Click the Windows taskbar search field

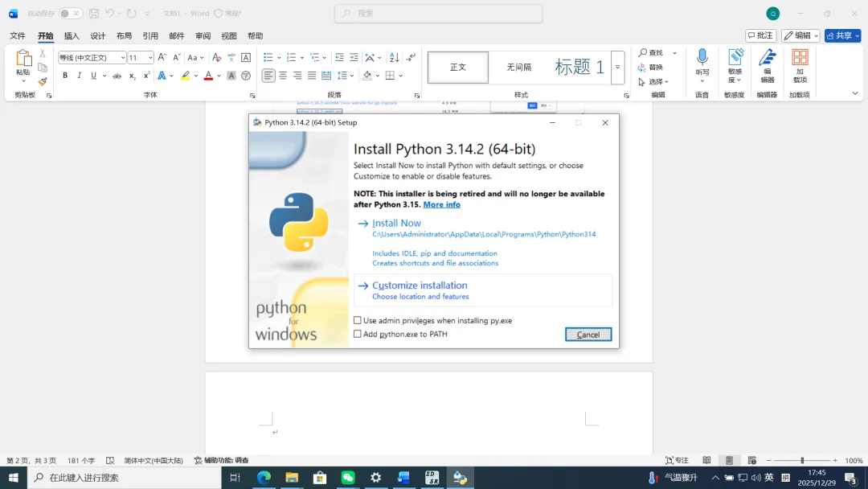pyautogui.click(x=125, y=478)
